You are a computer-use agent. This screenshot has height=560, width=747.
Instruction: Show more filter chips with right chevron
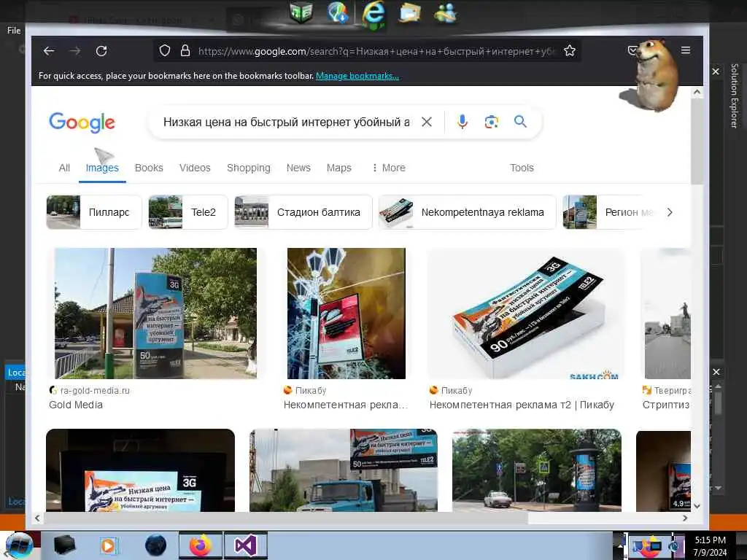(670, 212)
